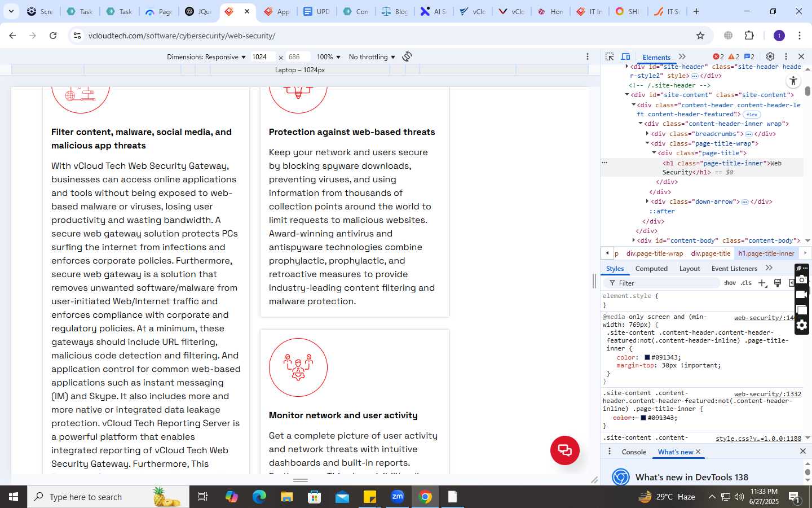Toggle the device toolbar icon in DevTools
This screenshot has height=508, width=812.
point(625,56)
